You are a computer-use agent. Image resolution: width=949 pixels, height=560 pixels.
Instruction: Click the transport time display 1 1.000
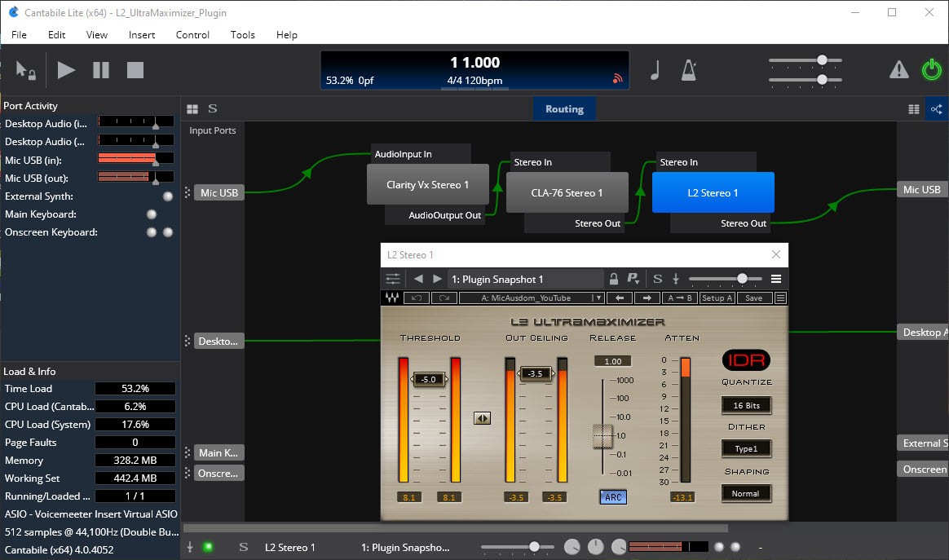[474, 62]
